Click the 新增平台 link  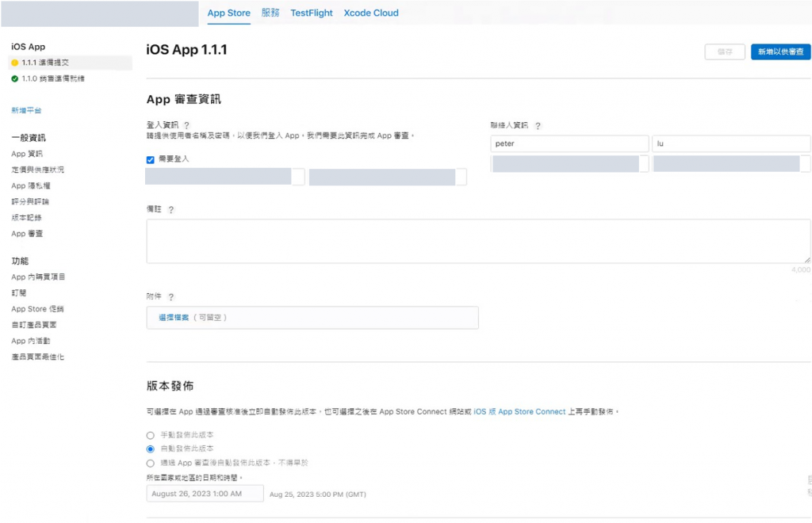point(26,110)
